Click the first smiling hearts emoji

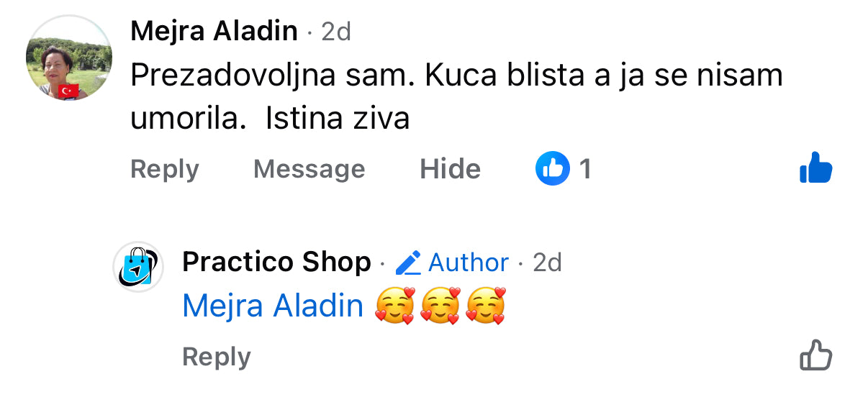(x=395, y=306)
